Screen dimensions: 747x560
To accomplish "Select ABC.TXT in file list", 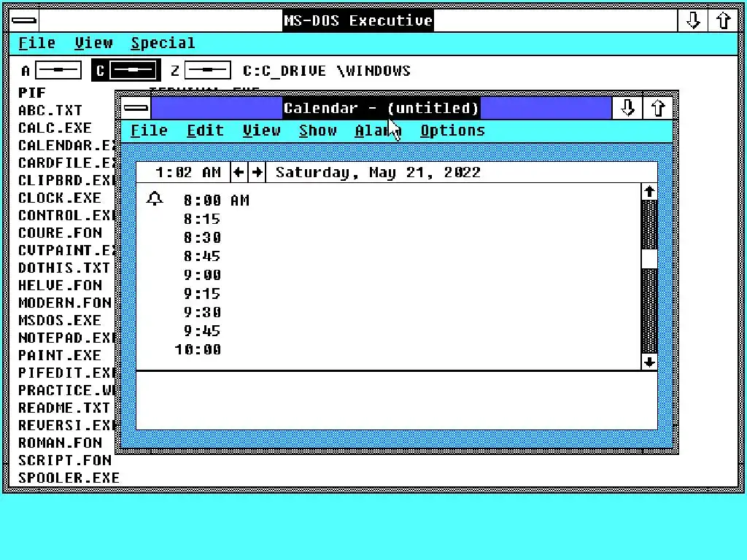I will (x=50, y=111).
